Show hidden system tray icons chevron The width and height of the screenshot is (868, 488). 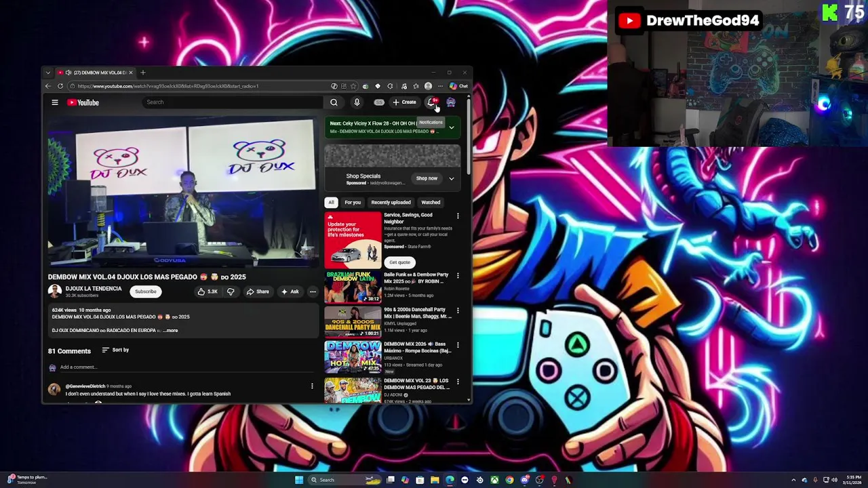click(794, 480)
